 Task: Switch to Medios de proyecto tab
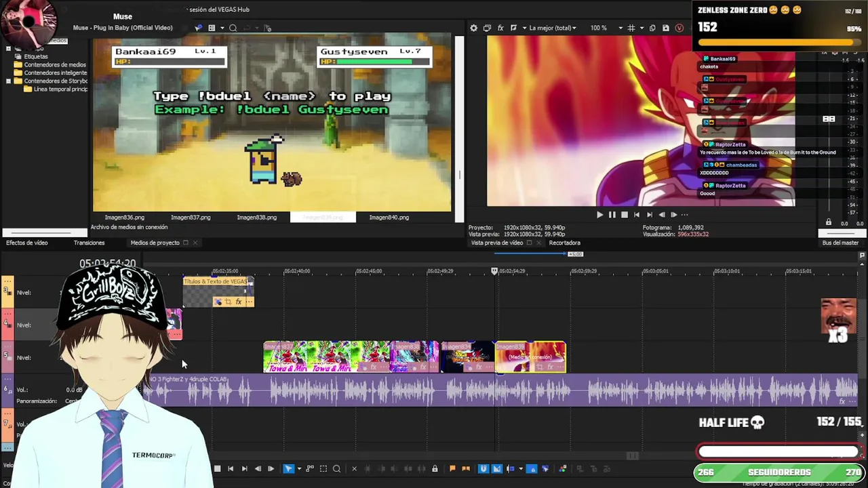pos(155,243)
